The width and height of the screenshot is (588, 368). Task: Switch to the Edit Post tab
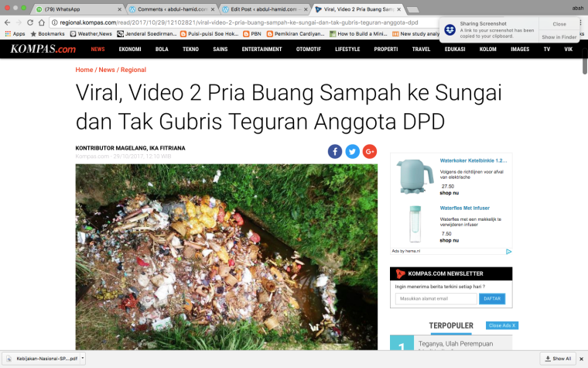tap(264, 9)
